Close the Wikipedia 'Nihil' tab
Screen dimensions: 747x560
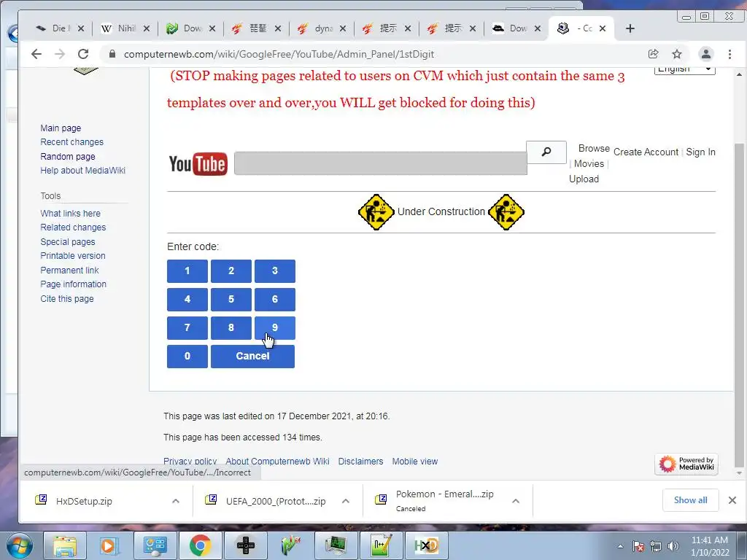147,28
